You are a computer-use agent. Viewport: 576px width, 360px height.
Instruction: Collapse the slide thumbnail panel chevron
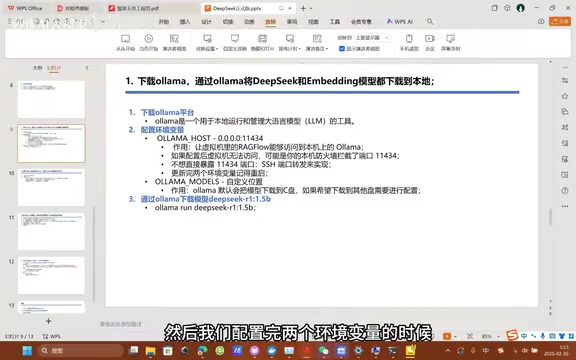coord(87,68)
